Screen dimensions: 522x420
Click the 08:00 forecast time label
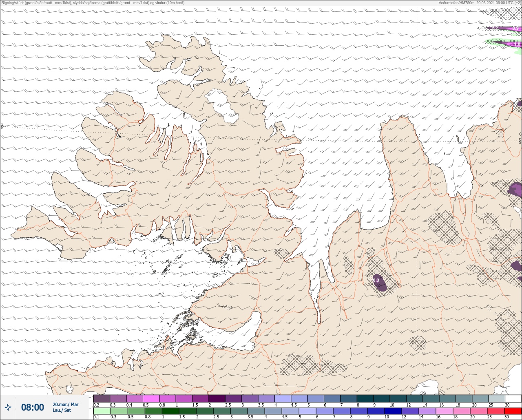coord(32,407)
